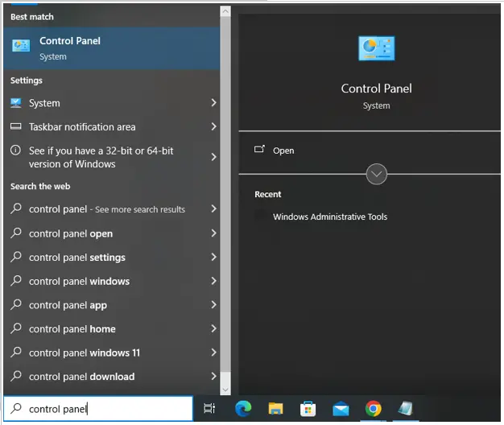Screen dimensions: 504x425
Task: Expand the 'control panel app' chevron
Action: point(213,304)
